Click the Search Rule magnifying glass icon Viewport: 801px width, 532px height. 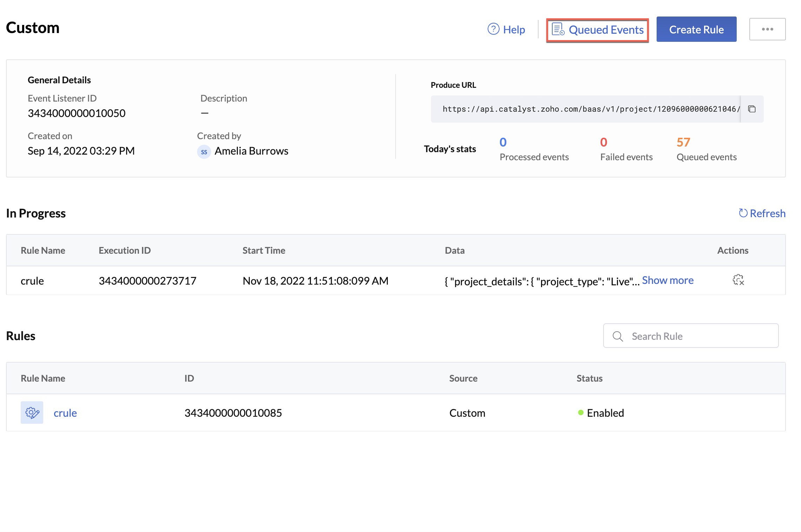point(618,336)
